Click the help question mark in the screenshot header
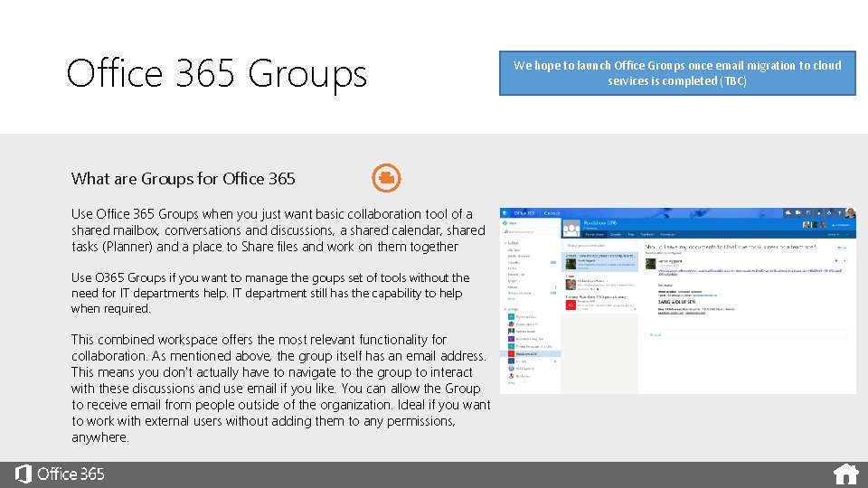 point(839,213)
